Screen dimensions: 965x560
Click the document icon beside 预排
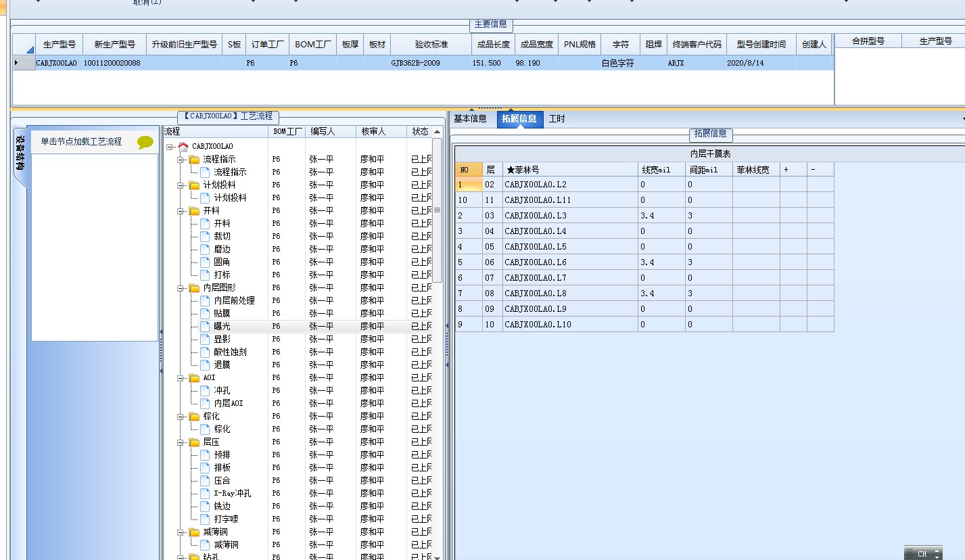[x=205, y=454]
